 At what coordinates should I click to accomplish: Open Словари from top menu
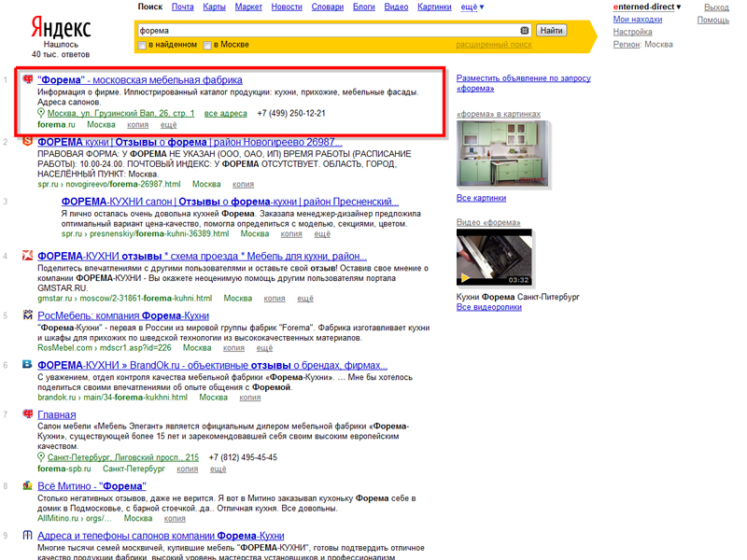click(328, 7)
